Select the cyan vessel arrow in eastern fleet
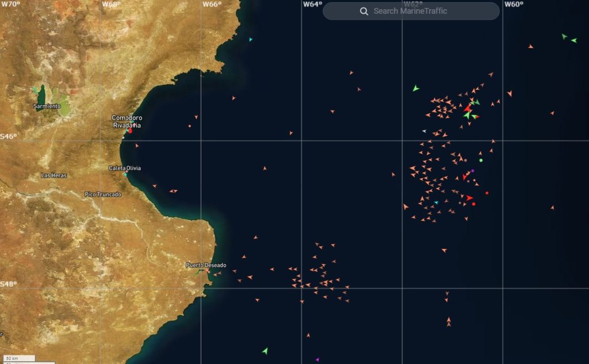Screen dimensions: 589x364 coord(436,202)
